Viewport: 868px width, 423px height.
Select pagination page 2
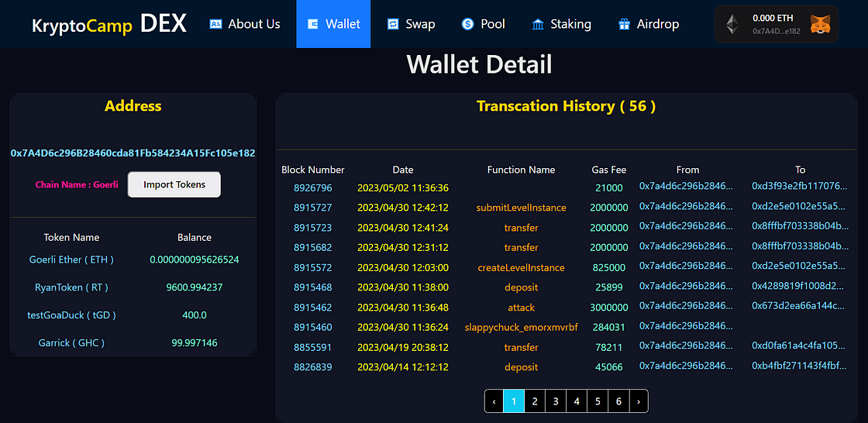pos(535,401)
